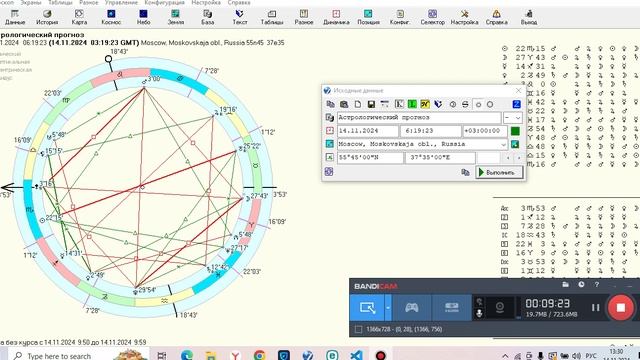Click the Карта toolbar icon
Screen dimensions: 640x360
(x=79, y=18)
